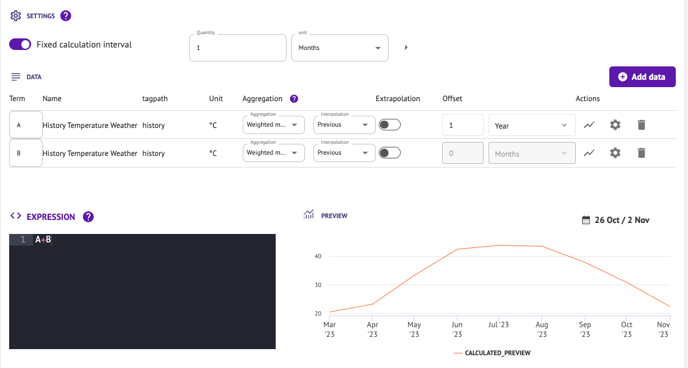Enable extrapolation for term B

pos(390,153)
